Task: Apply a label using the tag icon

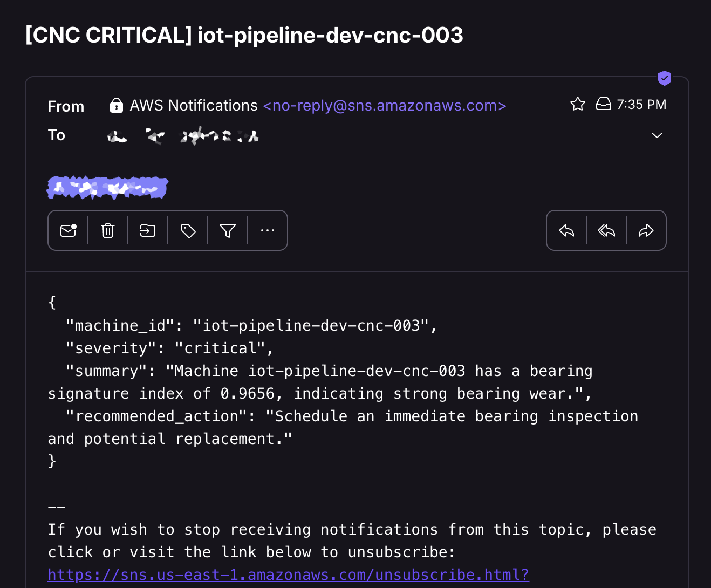Action: click(x=188, y=231)
